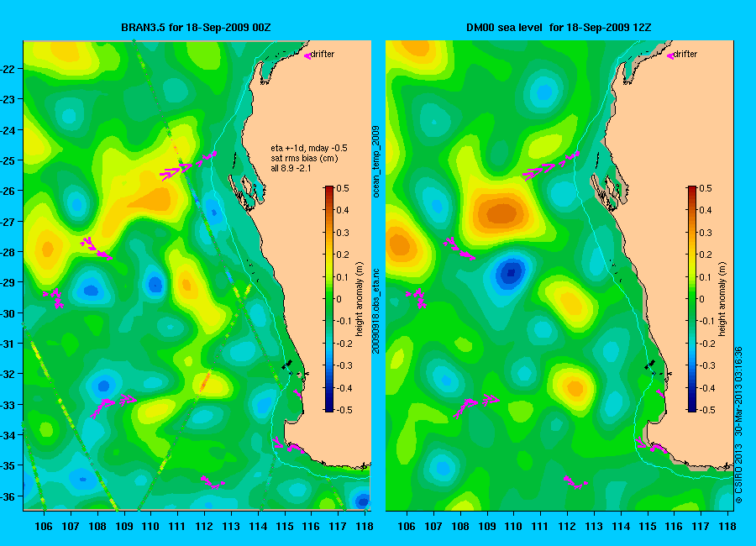The image size is (756, 546).
Task: Click longitude label "117" under the right map
Action: click(x=701, y=526)
